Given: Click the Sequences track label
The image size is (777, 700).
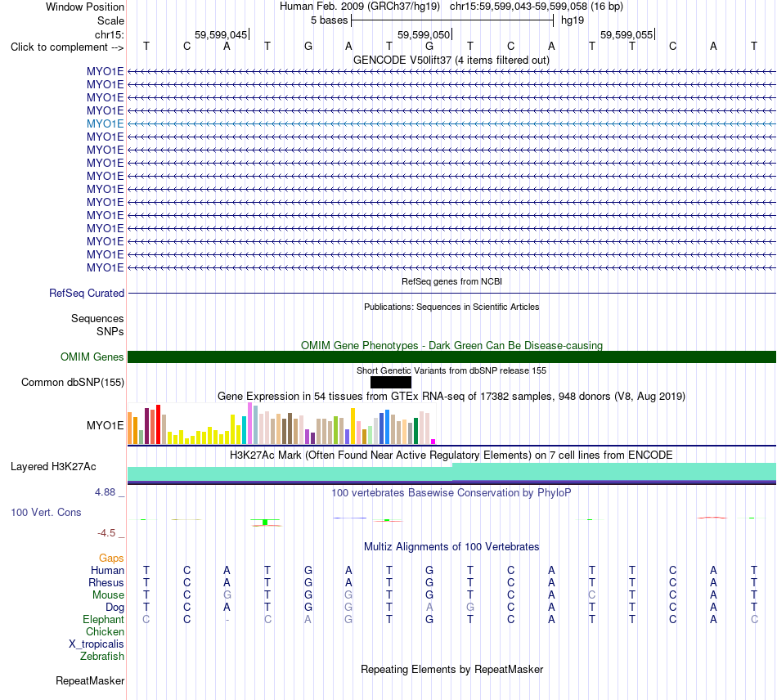Looking at the screenshot, I should [97, 319].
